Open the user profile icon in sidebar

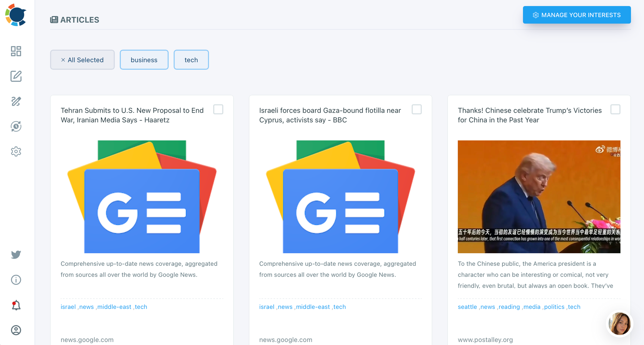pyautogui.click(x=16, y=330)
